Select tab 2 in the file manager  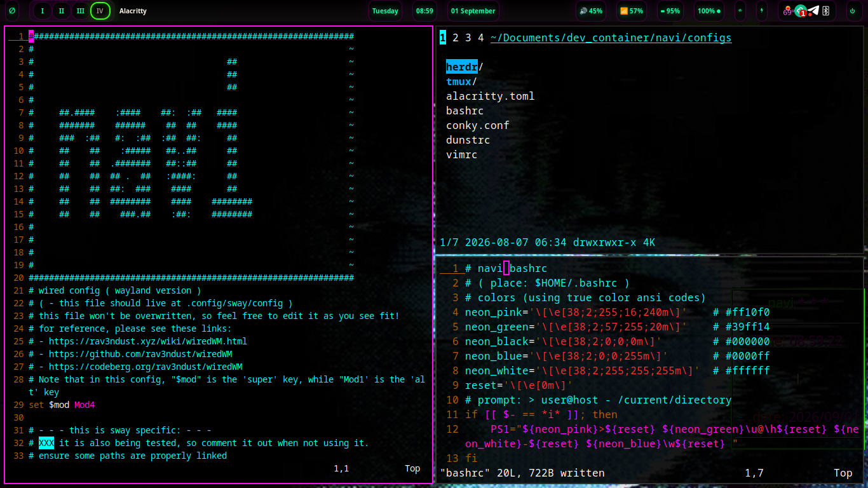(x=456, y=37)
